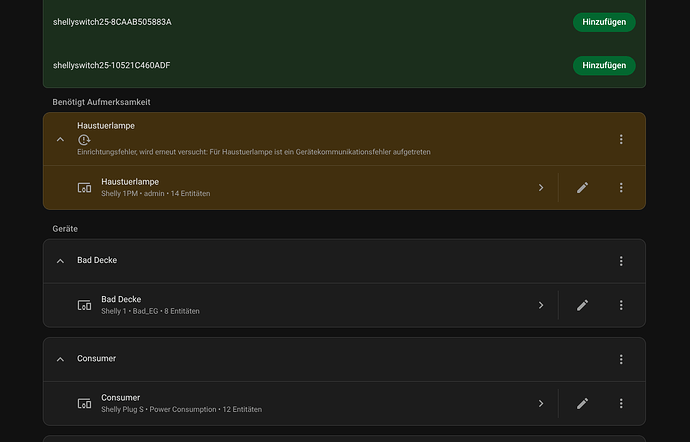
Task: Edit the Consumer device with pencil icon
Action: [x=582, y=403]
